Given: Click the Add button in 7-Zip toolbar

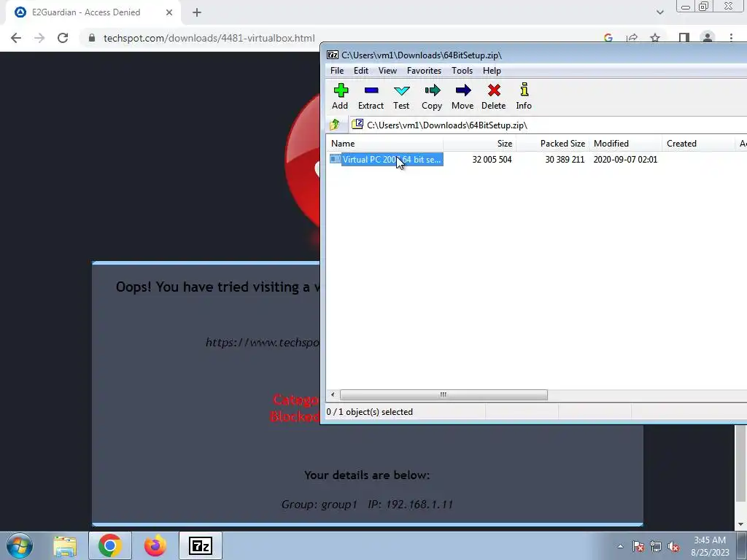Looking at the screenshot, I should coord(340,97).
